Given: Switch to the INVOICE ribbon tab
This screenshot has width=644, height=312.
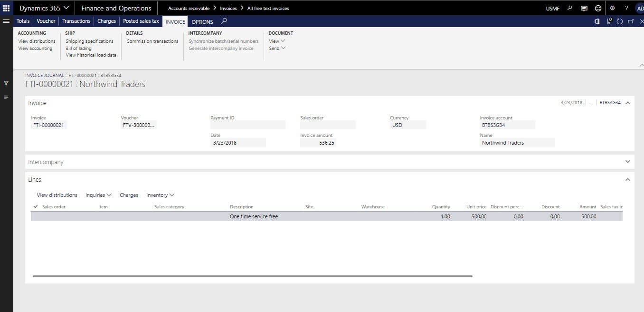Looking at the screenshot, I should click(x=175, y=21).
